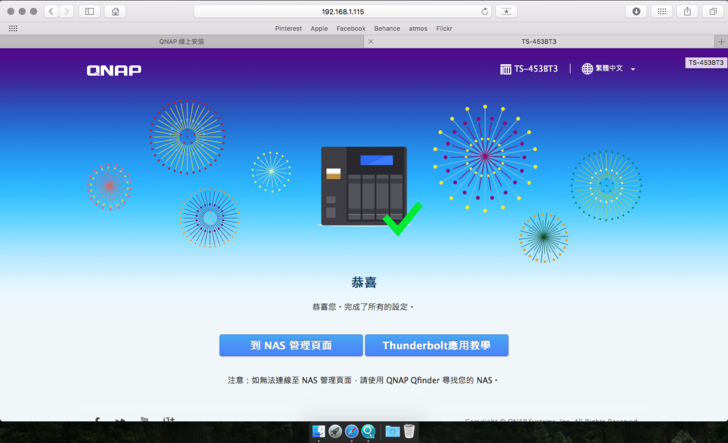Click the globe language icon
The image size is (728, 443).
(x=587, y=69)
